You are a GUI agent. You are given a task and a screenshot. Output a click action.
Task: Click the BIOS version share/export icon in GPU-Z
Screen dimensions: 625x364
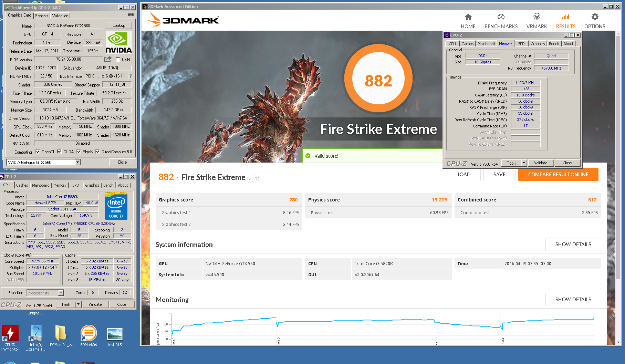[x=108, y=59]
